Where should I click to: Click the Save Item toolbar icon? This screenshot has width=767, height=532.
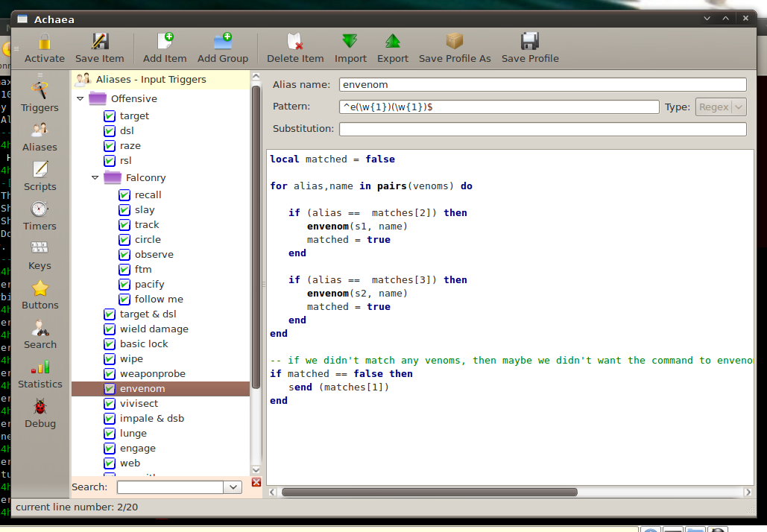pyautogui.click(x=100, y=42)
